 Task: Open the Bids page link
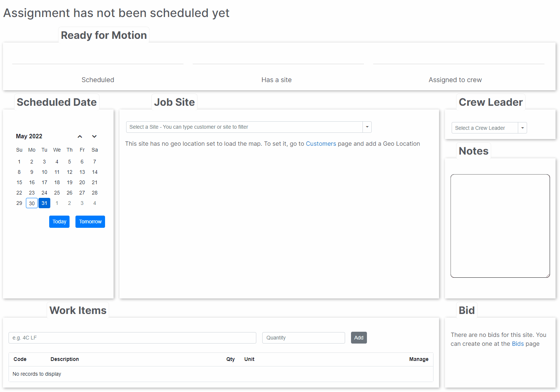click(x=518, y=344)
